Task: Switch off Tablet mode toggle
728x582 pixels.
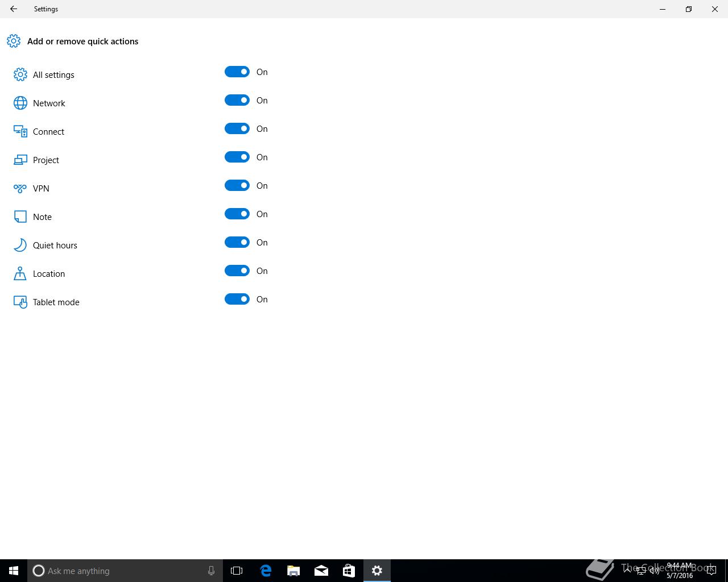Action: coord(237,299)
